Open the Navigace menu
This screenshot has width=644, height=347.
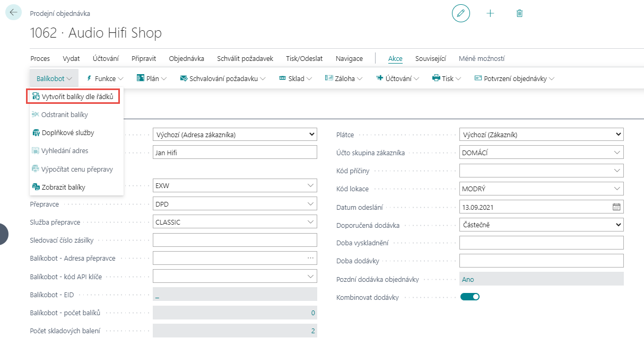tap(349, 59)
